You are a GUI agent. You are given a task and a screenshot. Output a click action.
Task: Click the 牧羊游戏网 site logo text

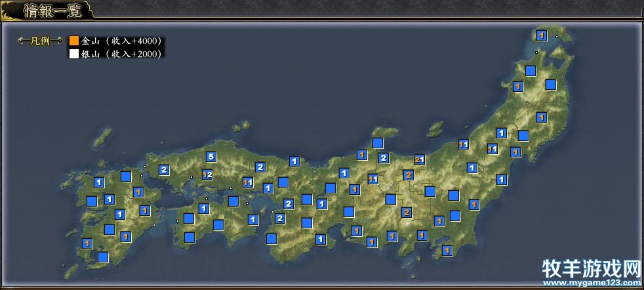coord(590,268)
